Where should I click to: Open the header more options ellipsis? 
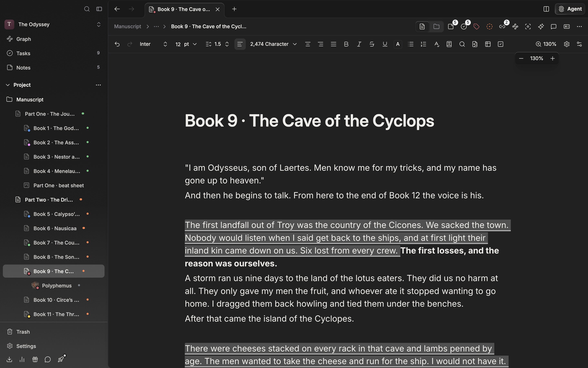click(579, 27)
